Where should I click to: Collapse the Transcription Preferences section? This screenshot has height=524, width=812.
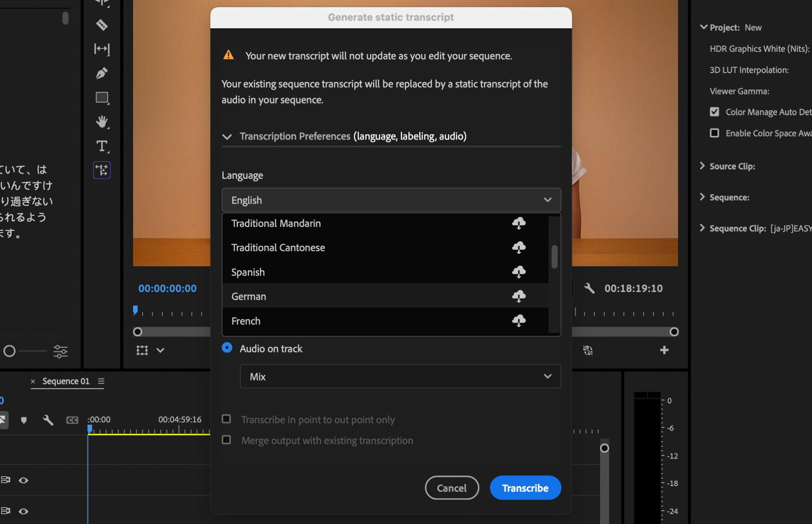tap(227, 136)
